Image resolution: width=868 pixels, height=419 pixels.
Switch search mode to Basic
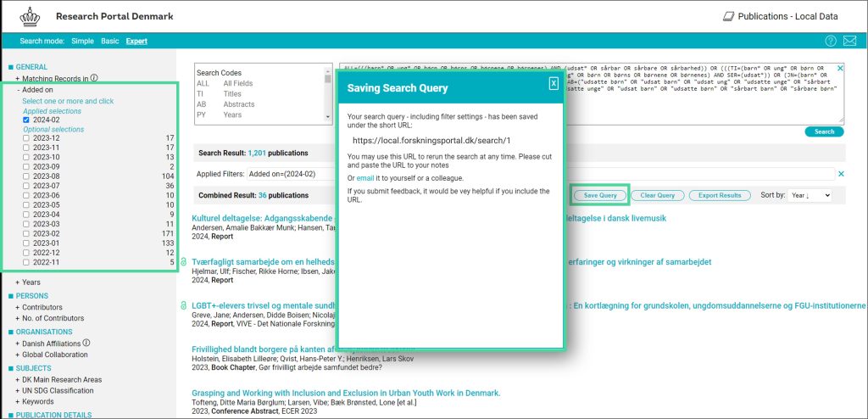pyautogui.click(x=110, y=41)
